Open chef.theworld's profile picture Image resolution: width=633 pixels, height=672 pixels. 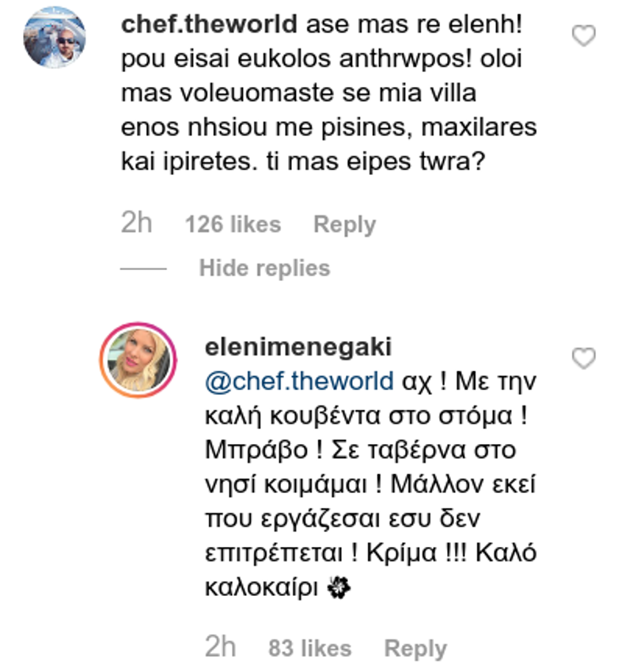click(x=55, y=37)
